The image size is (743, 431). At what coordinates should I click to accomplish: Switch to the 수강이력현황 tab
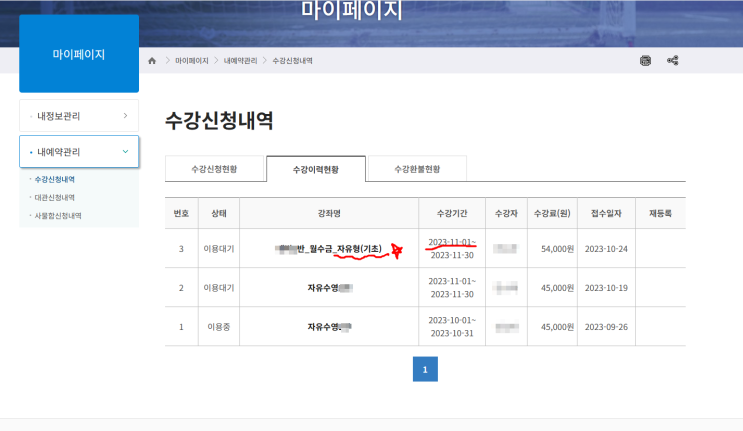(316, 169)
